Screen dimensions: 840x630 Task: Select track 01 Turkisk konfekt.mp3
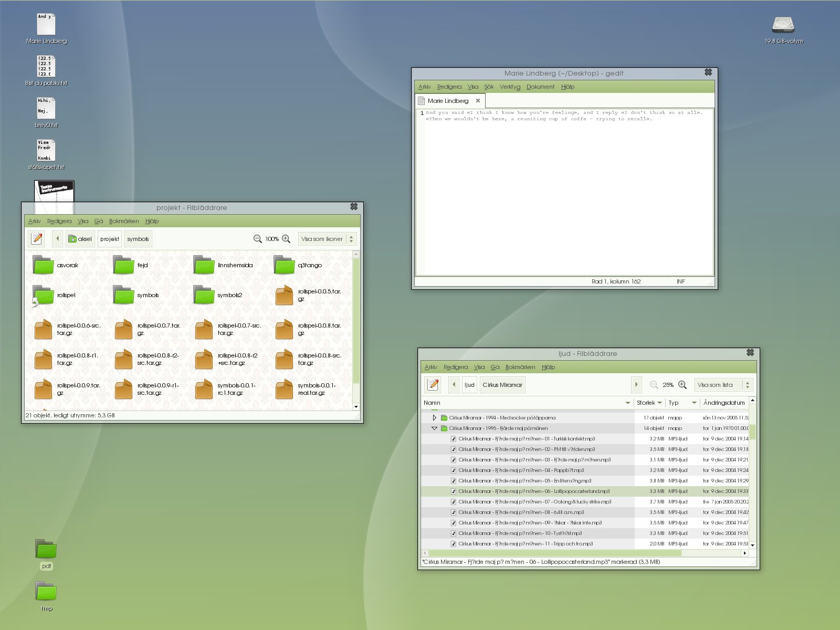[585, 439]
